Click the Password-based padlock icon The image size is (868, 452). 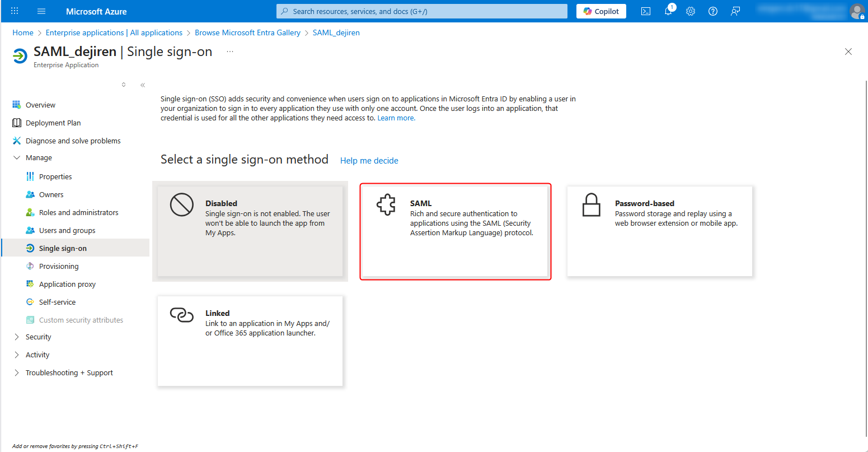[x=591, y=205]
